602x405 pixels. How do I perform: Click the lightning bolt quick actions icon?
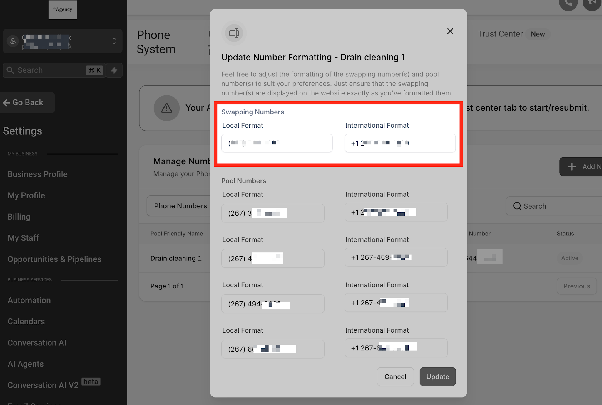(x=114, y=70)
